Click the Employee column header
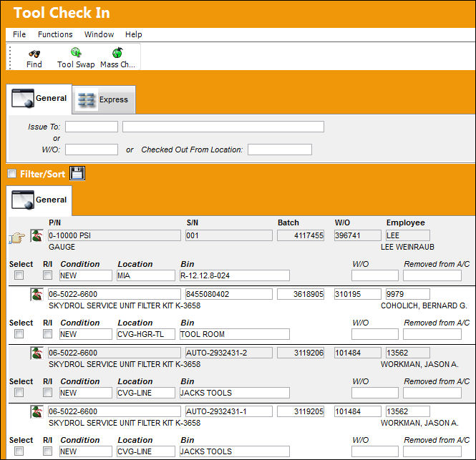Image resolution: width=476 pixels, height=460 pixels. 405,222
